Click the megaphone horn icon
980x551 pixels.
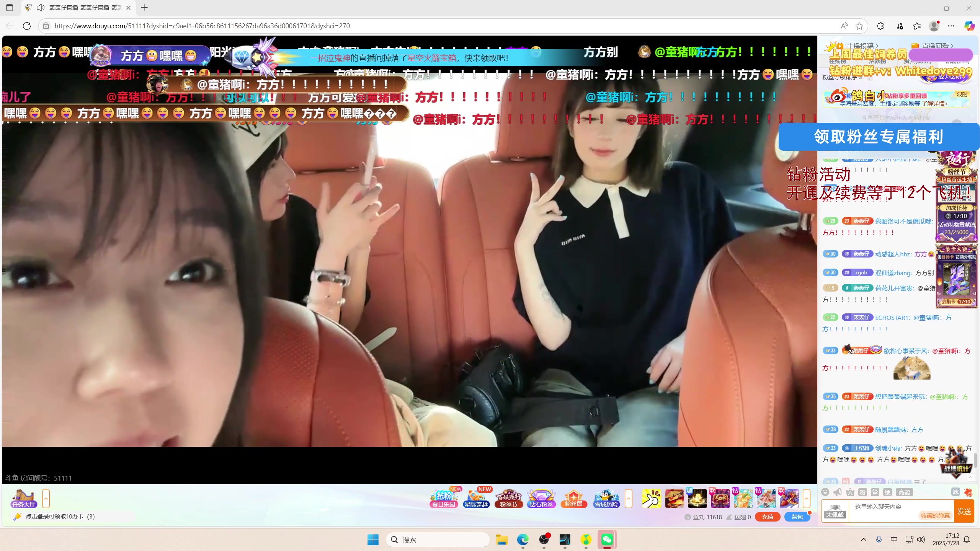(x=838, y=492)
